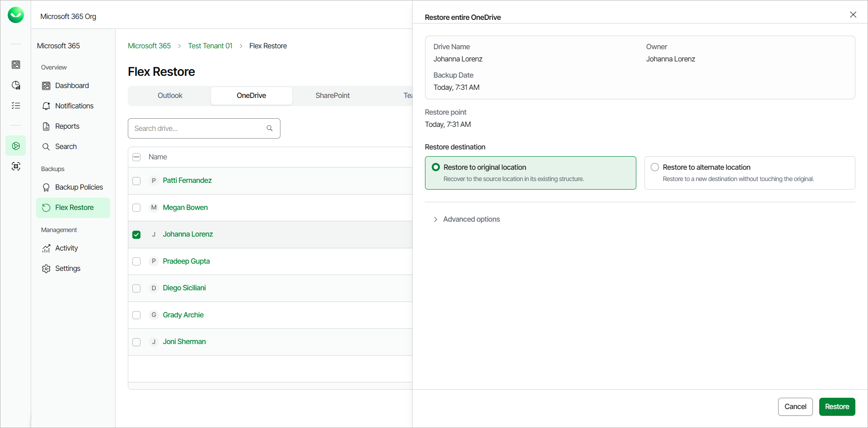Open the checklist icon in left rail

pyautogui.click(x=16, y=105)
